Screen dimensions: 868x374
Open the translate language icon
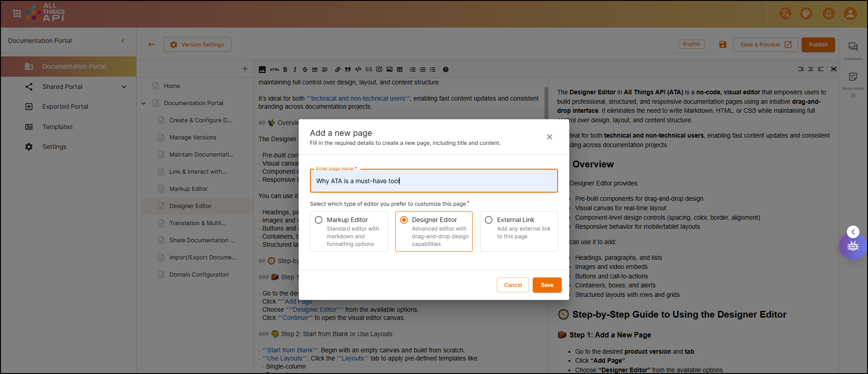(785, 14)
